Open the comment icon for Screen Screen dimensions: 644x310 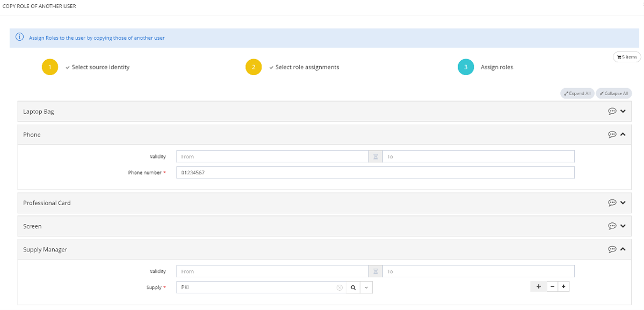pyautogui.click(x=612, y=226)
